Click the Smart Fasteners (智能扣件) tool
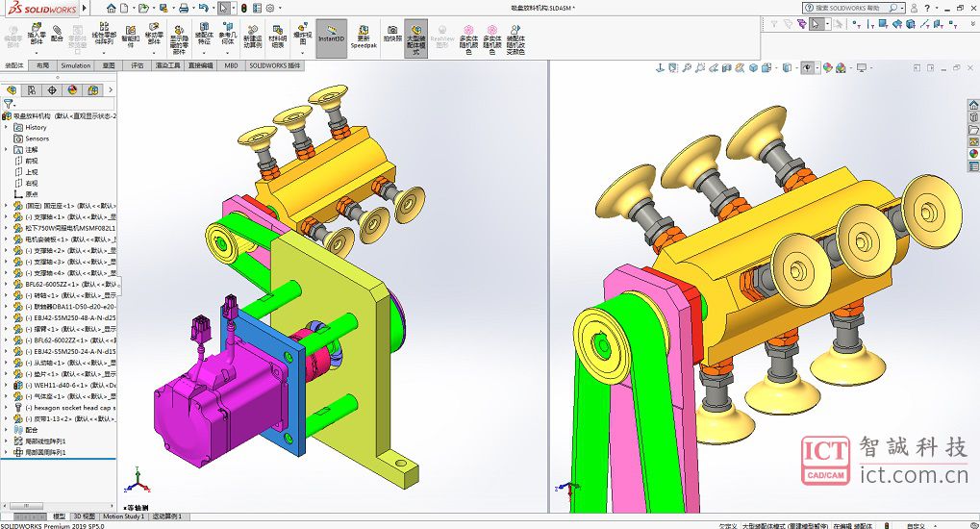This screenshot has width=980, height=529. coord(130,37)
